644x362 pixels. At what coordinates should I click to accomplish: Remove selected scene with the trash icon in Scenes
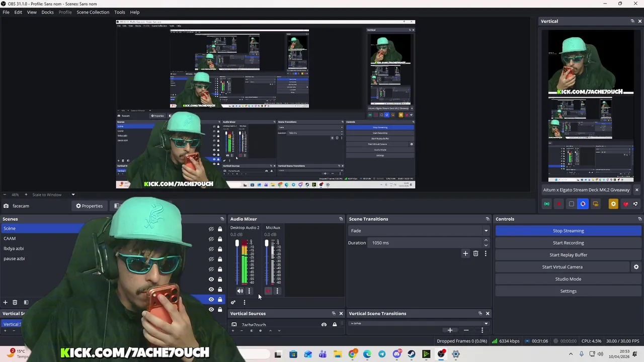pyautogui.click(x=15, y=302)
